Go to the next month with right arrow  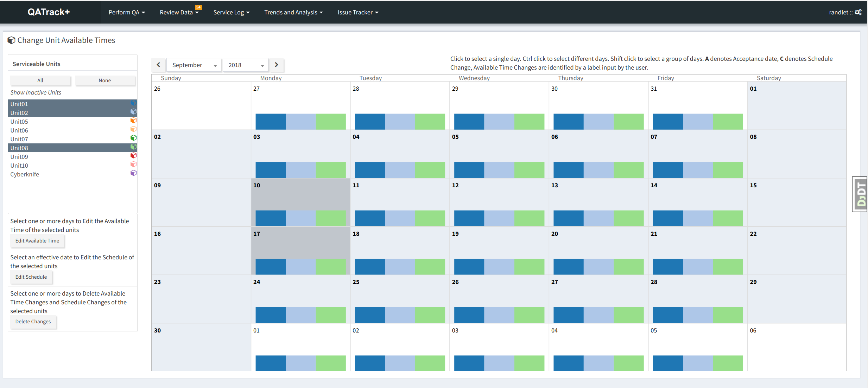click(277, 65)
